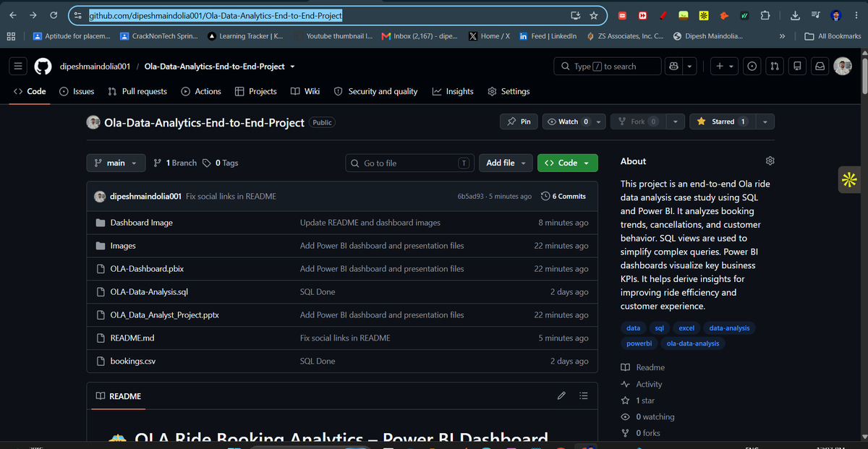Open the Insights tab
The height and width of the screenshot is (449, 868).
pos(453,91)
